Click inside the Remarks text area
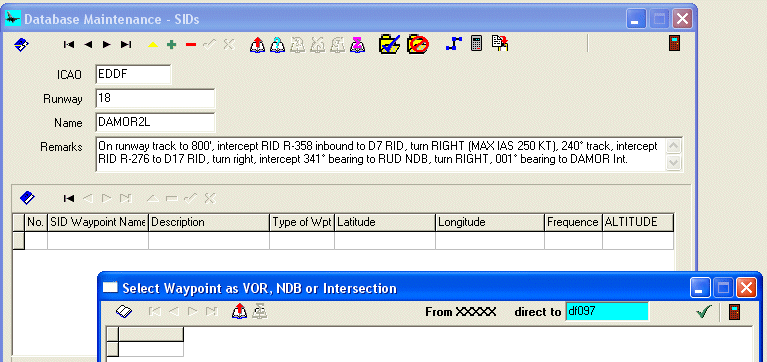Image resolution: width=767 pixels, height=362 pixels. pos(382,154)
